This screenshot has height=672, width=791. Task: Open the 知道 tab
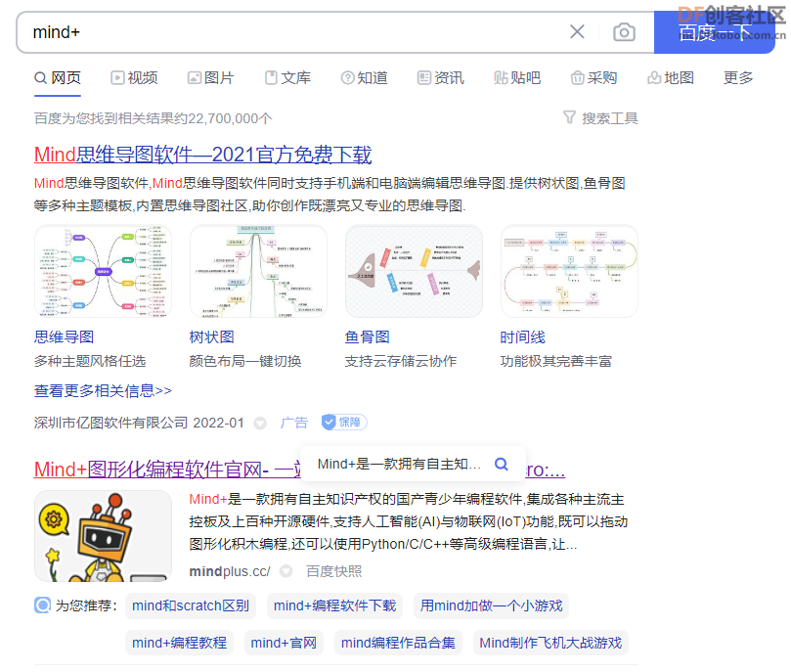click(x=365, y=77)
